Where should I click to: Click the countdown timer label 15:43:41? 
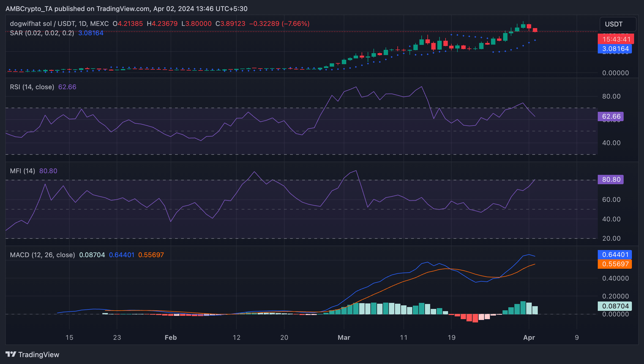point(616,39)
